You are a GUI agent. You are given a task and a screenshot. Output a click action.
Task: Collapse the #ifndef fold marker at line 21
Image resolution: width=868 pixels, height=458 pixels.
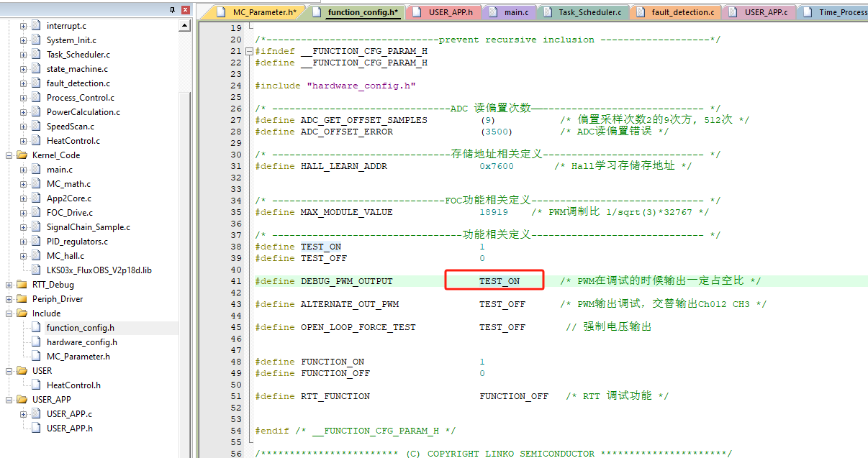[248, 52]
